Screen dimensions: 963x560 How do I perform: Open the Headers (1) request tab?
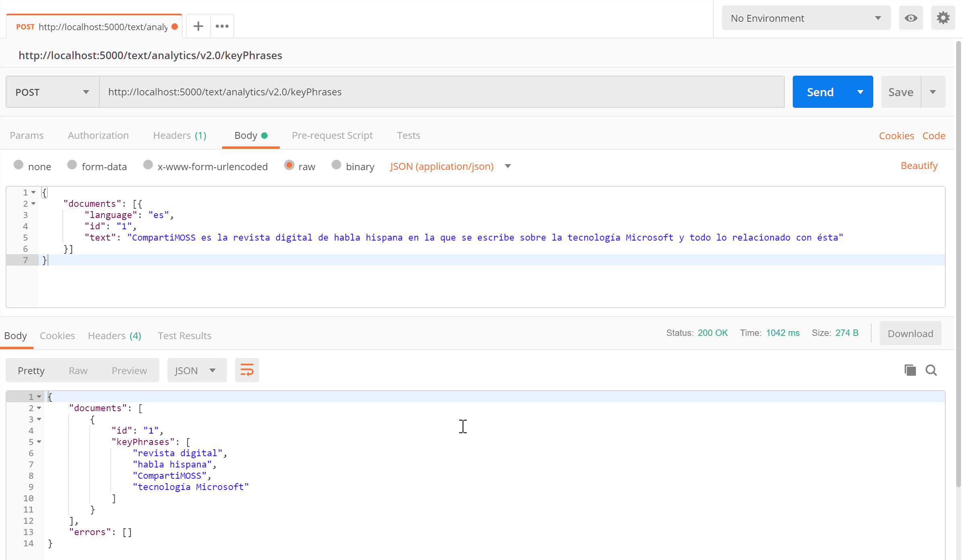(179, 135)
